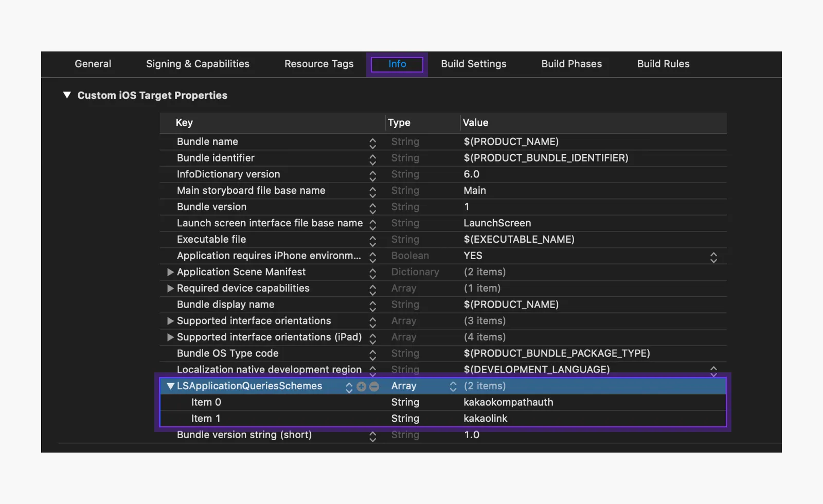Open value dropdown for Localization native development region
The height and width of the screenshot is (504, 823).
pyautogui.click(x=713, y=370)
